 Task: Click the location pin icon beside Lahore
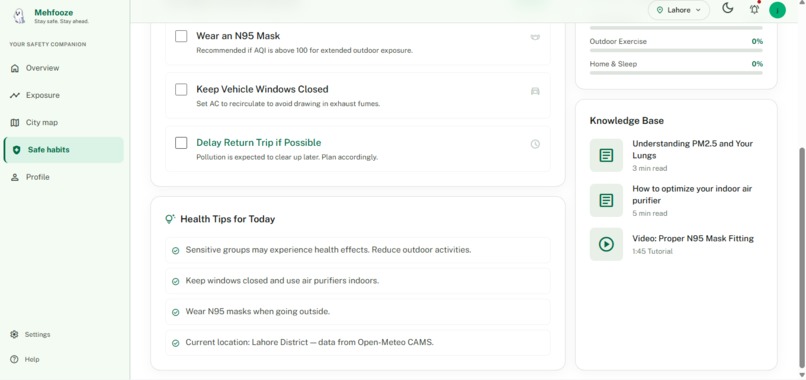[660, 10]
